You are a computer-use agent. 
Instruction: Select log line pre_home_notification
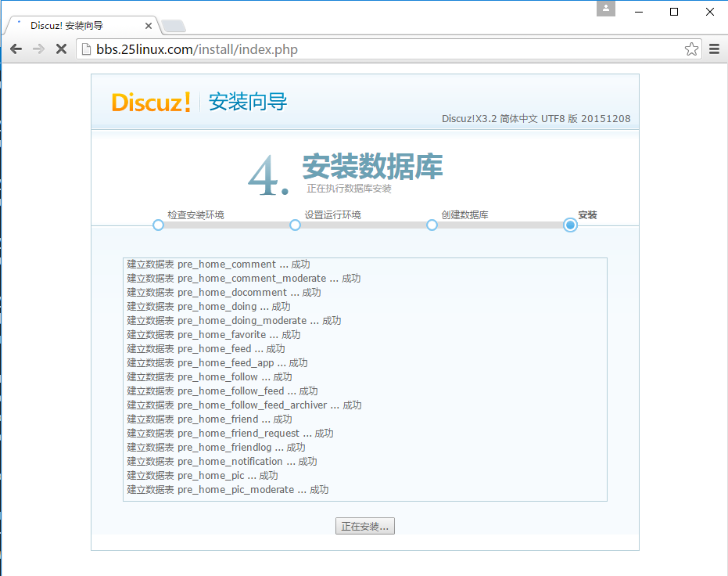[x=222, y=461]
